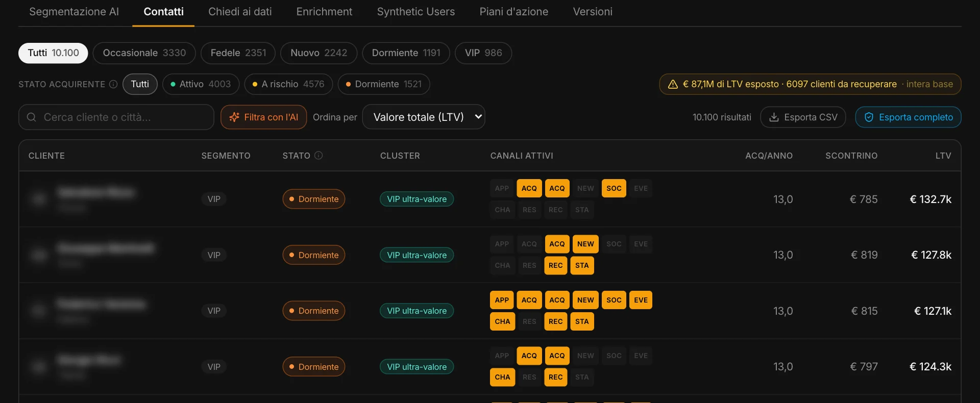The image size is (980, 403).
Task: Click the € 797 scontrino value
Action: pos(864,367)
